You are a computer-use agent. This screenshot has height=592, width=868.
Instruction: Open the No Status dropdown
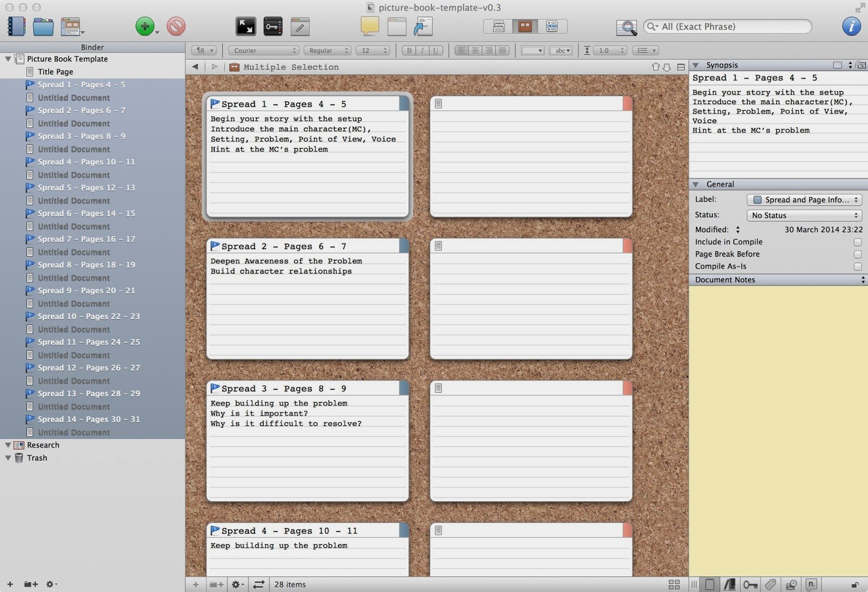[805, 215]
